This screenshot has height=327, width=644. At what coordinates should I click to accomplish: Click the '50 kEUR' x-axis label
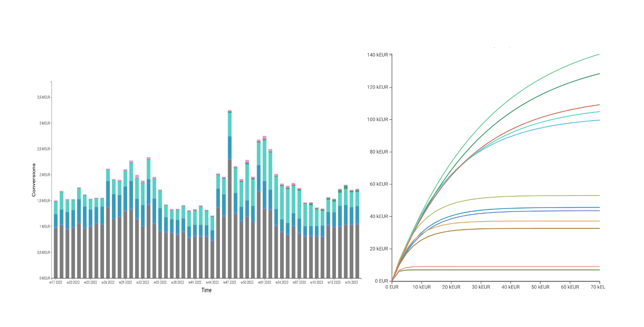(540, 287)
